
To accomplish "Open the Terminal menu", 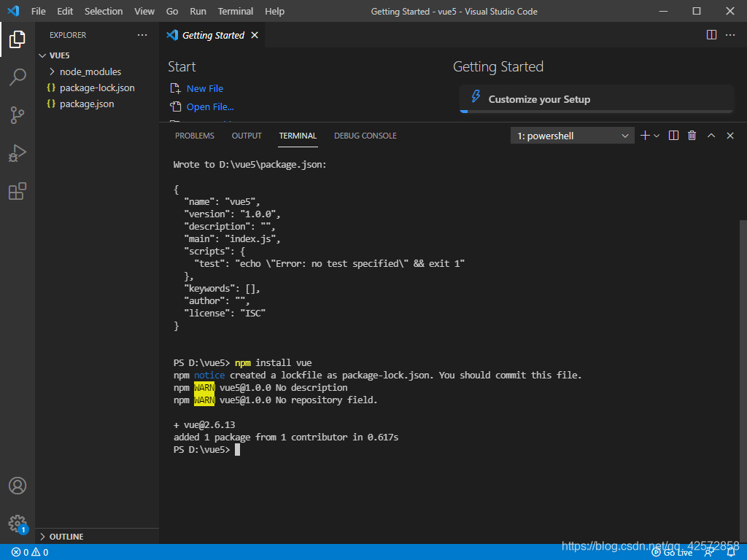I will pyautogui.click(x=236, y=12).
